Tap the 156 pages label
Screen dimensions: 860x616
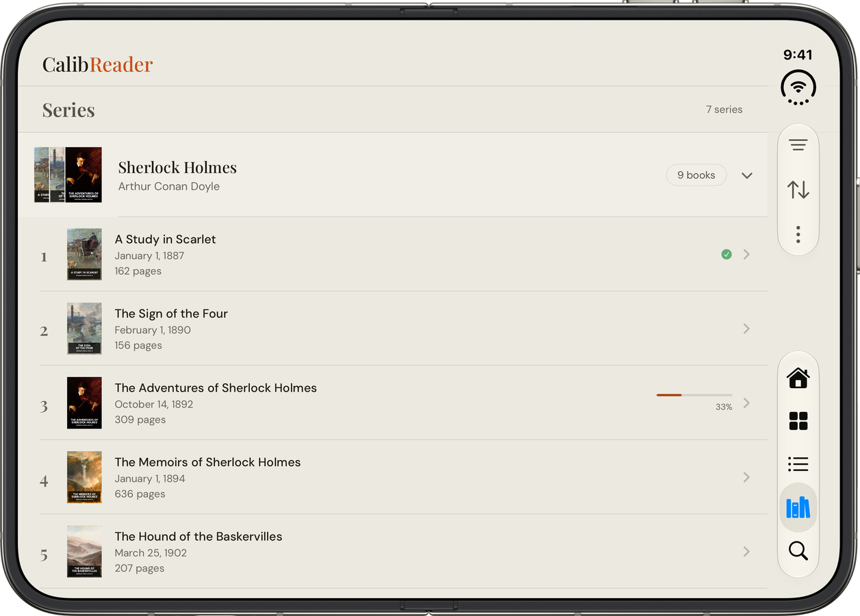(x=138, y=346)
